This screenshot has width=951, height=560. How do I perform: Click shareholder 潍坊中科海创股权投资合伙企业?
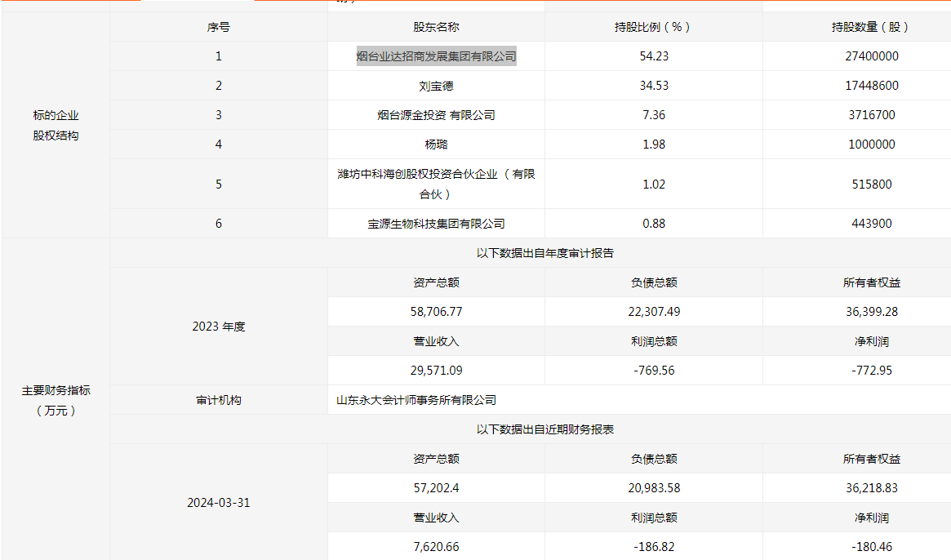pos(436,184)
